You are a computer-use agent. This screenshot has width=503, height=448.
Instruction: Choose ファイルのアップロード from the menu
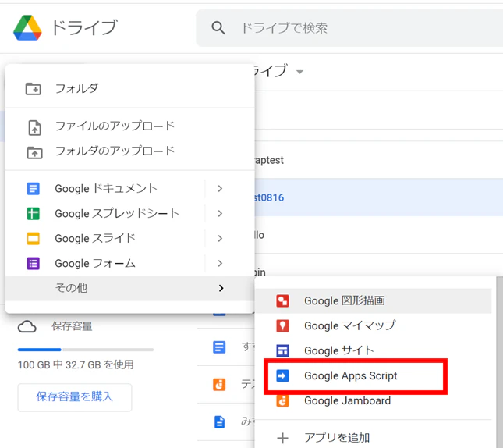130,126
